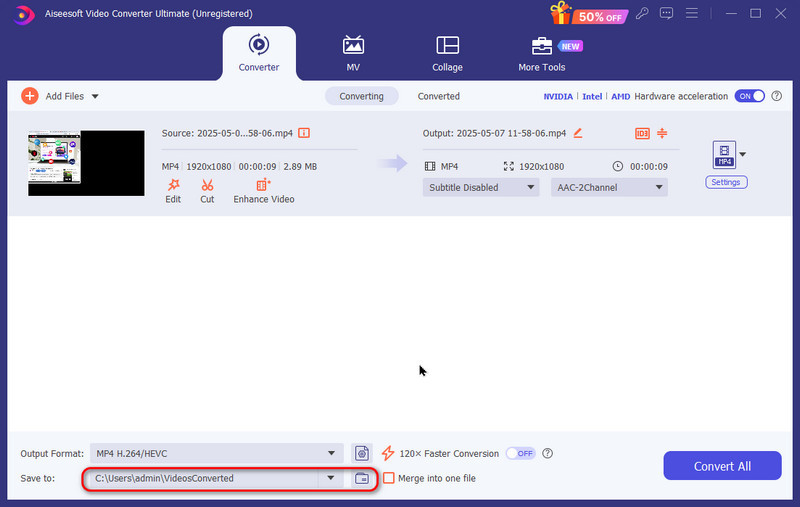Click the Enhance Video icon
This screenshot has height=507, width=800.
tap(264, 185)
